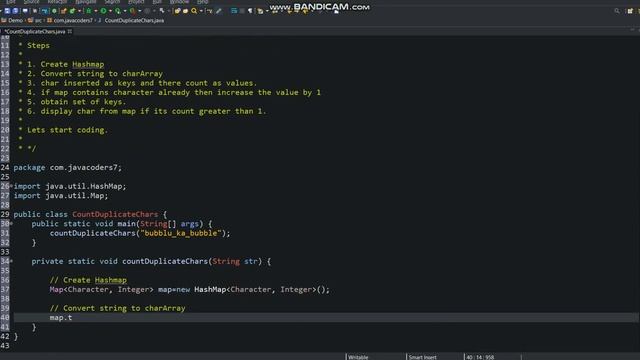Click the CountDuplicateChars class name on line 29
The width and height of the screenshot is (640, 360).
pos(115,214)
